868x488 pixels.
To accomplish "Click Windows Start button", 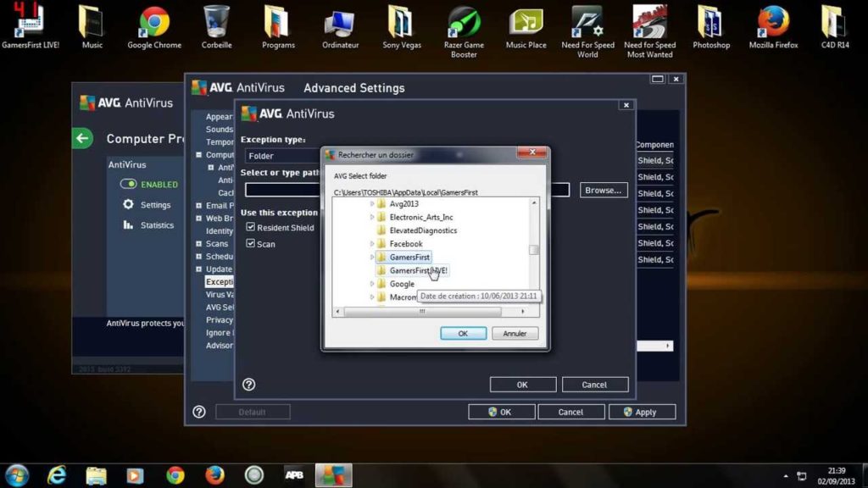I will tap(17, 475).
